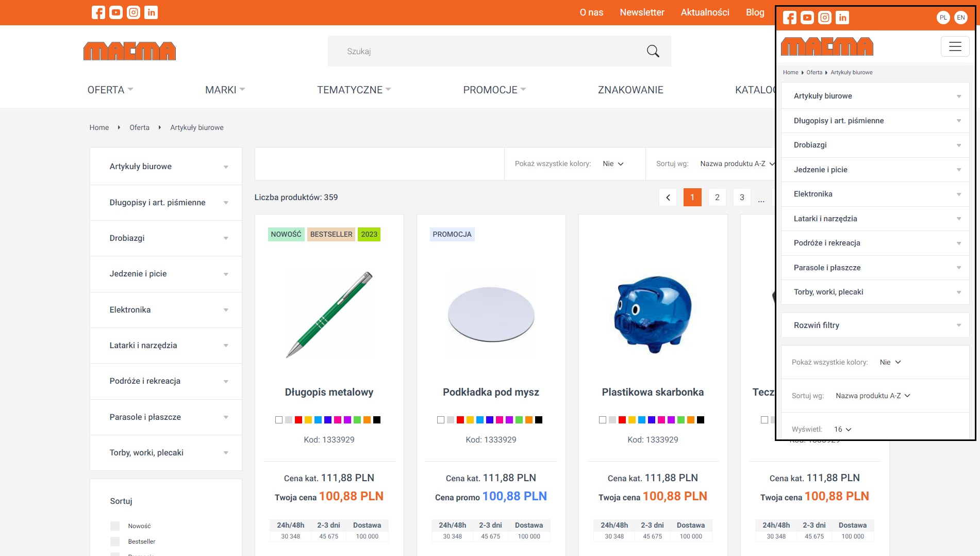The width and height of the screenshot is (980, 556).
Task: Click the PROMOCJA badge on Podkładka
Action: click(452, 234)
